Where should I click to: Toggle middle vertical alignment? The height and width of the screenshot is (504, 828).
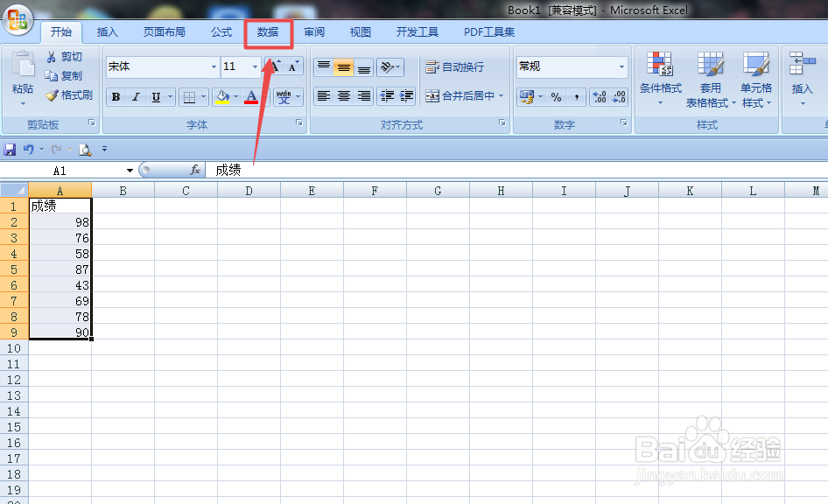point(343,67)
